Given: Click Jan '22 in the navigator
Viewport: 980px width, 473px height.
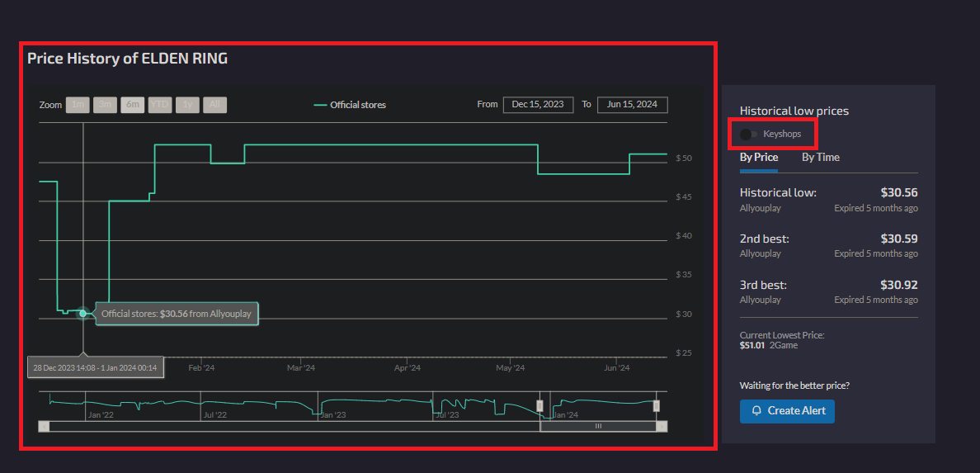Looking at the screenshot, I should pos(101,415).
